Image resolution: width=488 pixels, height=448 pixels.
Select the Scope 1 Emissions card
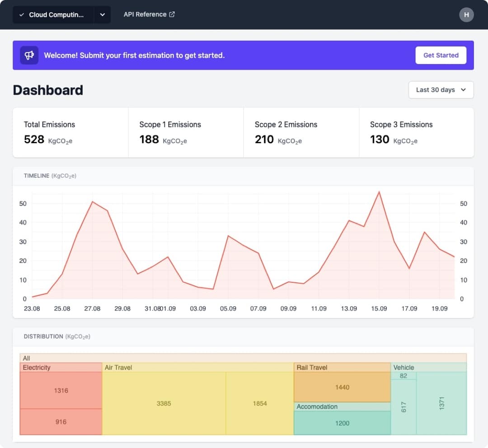coord(186,133)
